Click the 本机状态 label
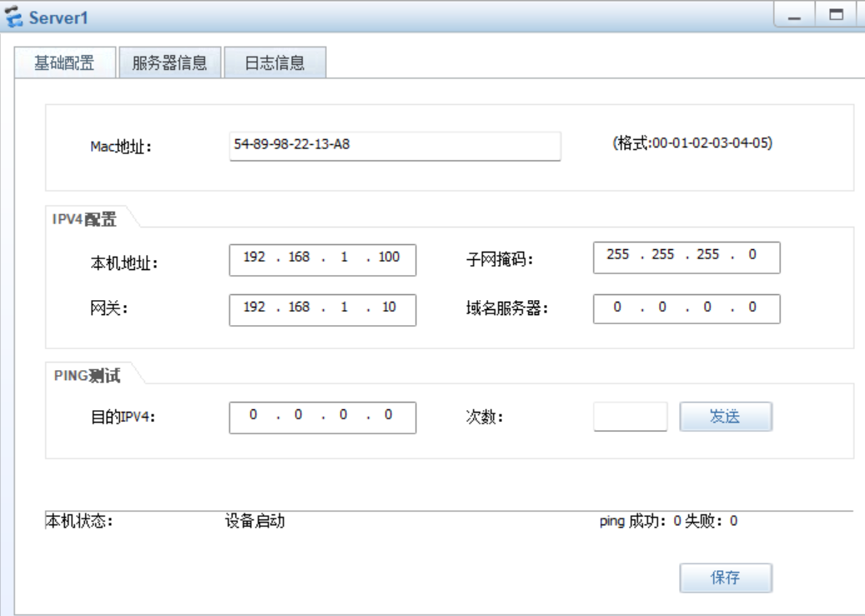Viewport: 865px width, 616px height. coord(79,521)
